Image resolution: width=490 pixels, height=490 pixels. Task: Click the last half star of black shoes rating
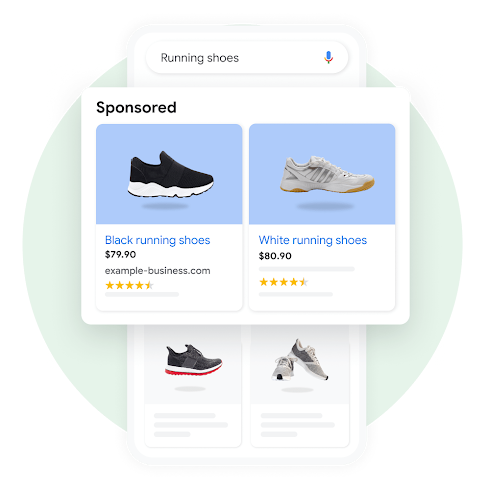tap(149, 285)
